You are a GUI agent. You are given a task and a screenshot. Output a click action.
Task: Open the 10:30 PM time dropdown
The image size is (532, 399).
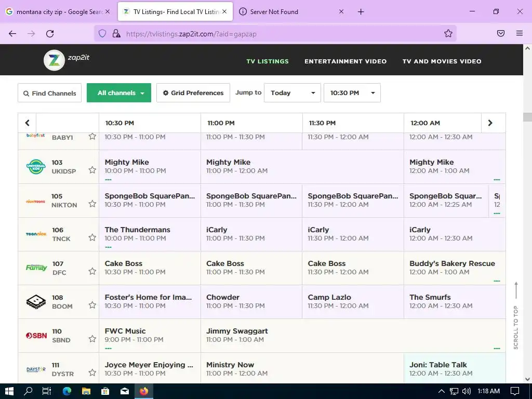352,92
